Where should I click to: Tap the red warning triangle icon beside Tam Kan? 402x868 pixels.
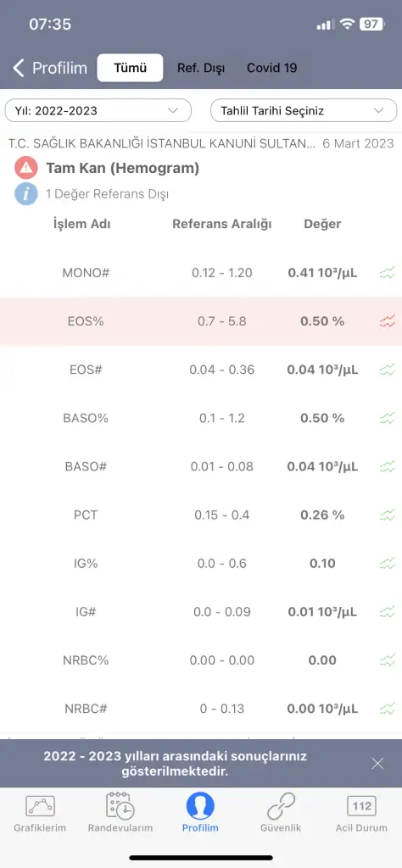click(x=26, y=168)
